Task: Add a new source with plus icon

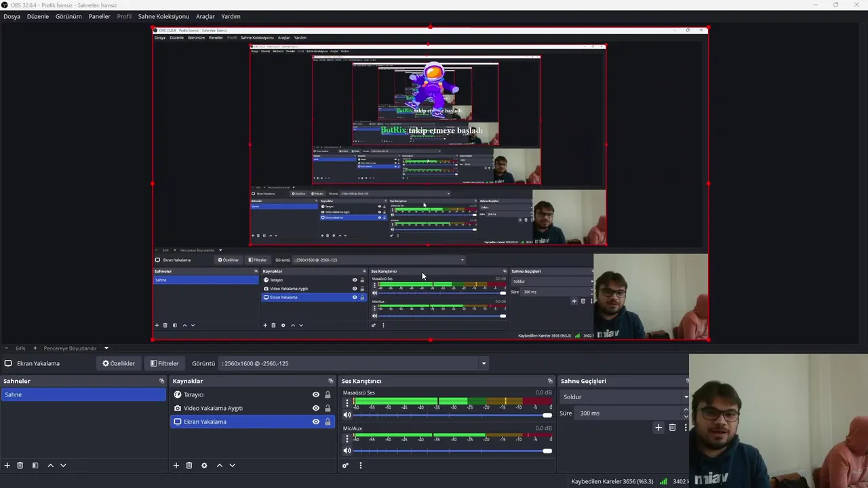Action: point(176,466)
